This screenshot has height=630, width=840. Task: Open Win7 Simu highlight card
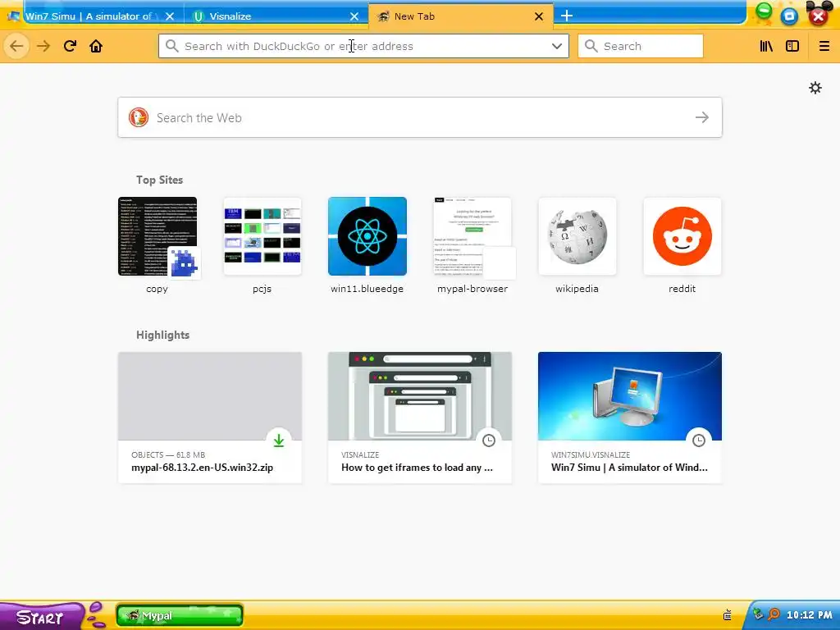coord(630,418)
